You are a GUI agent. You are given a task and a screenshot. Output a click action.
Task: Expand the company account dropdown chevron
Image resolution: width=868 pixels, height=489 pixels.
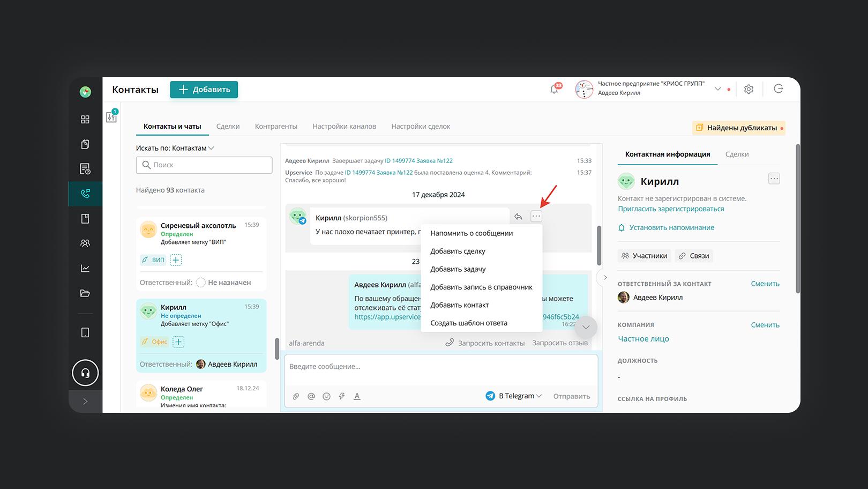717,89
